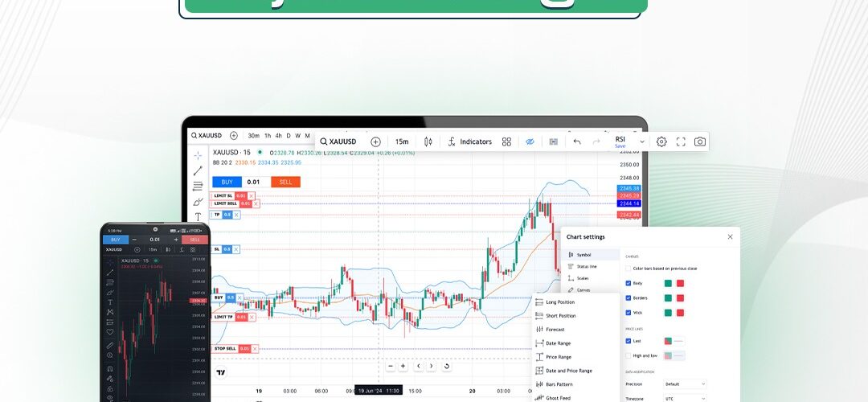Click the undo arrow

tap(577, 142)
